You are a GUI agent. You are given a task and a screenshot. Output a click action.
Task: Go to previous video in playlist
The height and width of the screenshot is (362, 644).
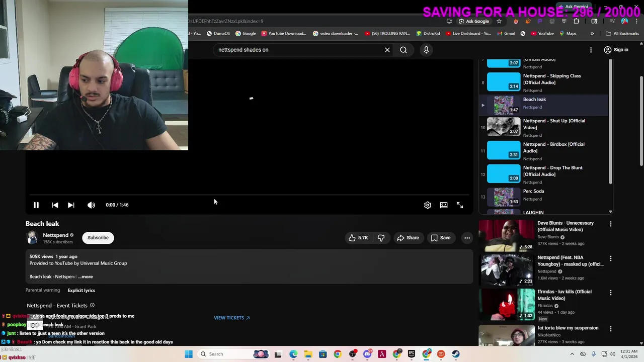point(55,205)
